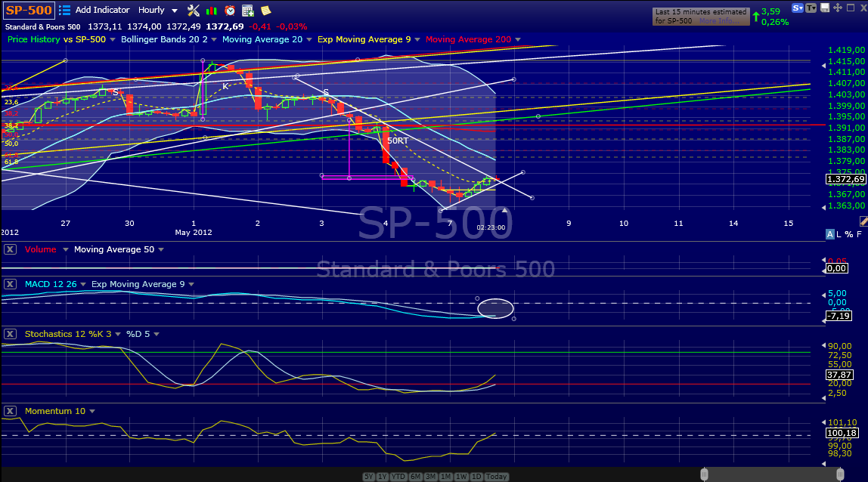The width and height of the screenshot is (868, 482).
Task: Click the red change value -0,41
Action: click(260, 26)
